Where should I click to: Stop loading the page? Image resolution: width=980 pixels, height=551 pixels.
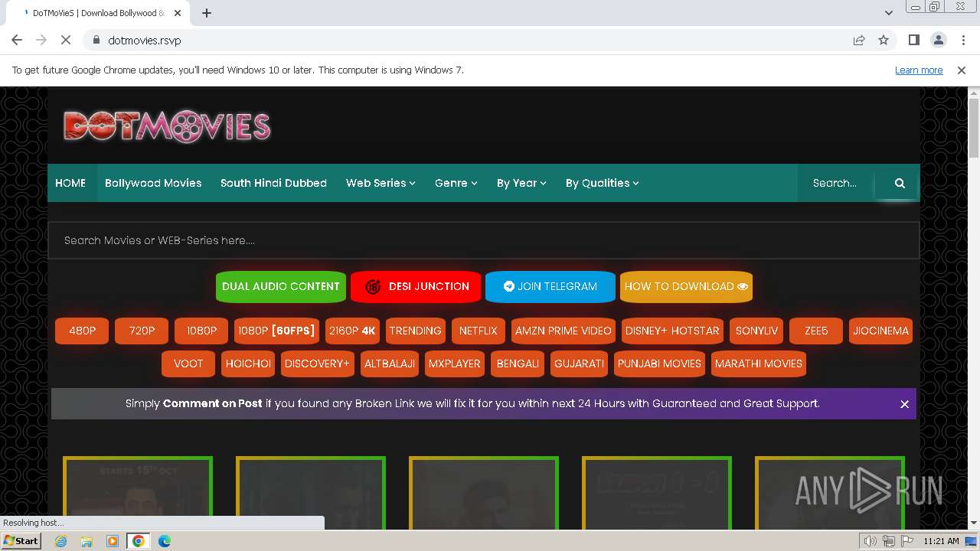click(x=66, y=40)
